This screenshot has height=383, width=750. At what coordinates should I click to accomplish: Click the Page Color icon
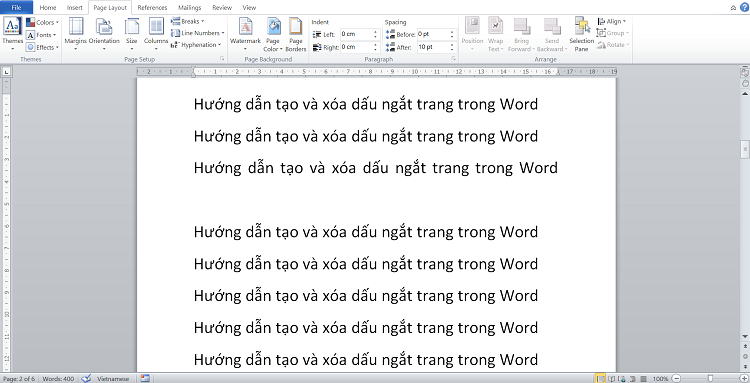click(274, 34)
